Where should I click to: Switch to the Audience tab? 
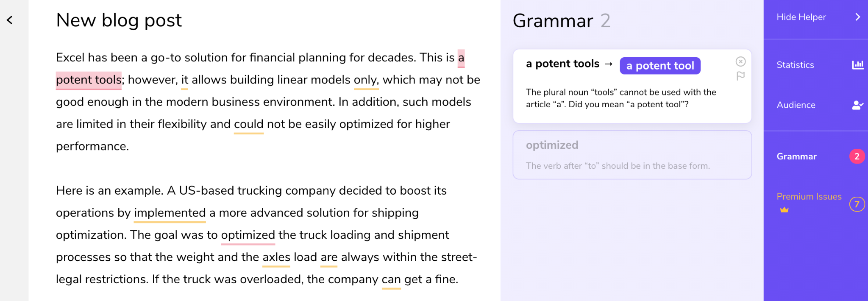pyautogui.click(x=796, y=105)
